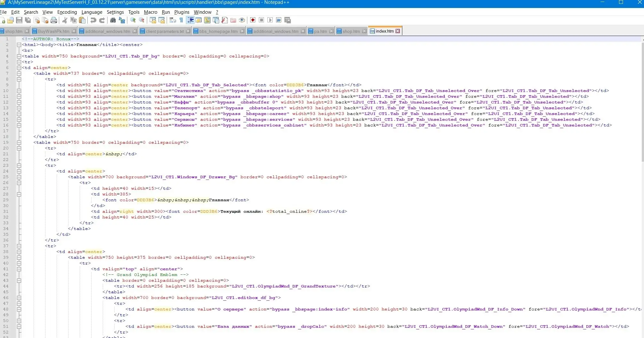
Task: Open the Document List panel icon
Action: [216, 20]
